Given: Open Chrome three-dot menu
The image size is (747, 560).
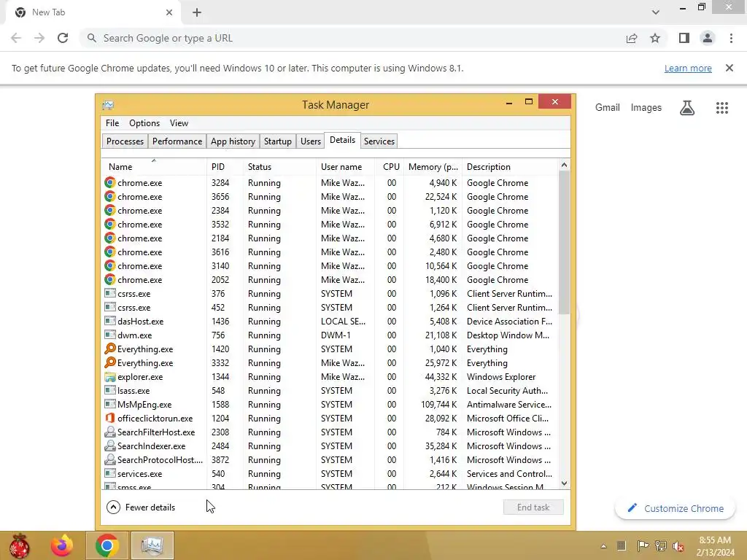Looking at the screenshot, I should (x=731, y=38).
